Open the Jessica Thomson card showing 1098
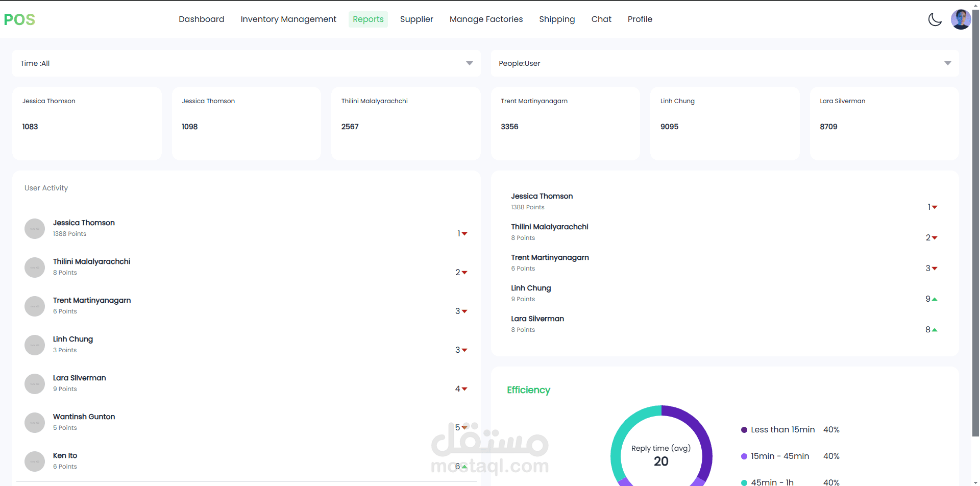The width and height of the screenshot is (980, 486). (x=247, y=124)
